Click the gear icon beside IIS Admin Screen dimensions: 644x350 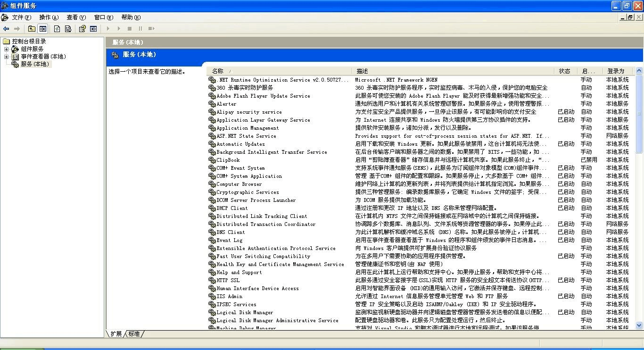click(x=212, y=296)
